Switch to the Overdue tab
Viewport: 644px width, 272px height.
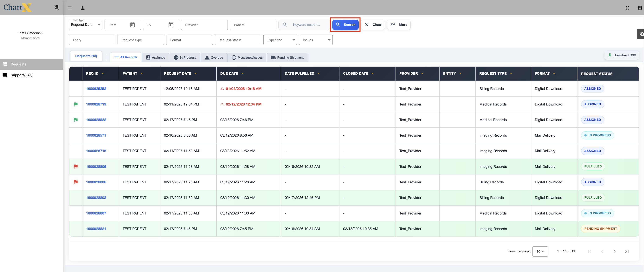click(214, 57)
